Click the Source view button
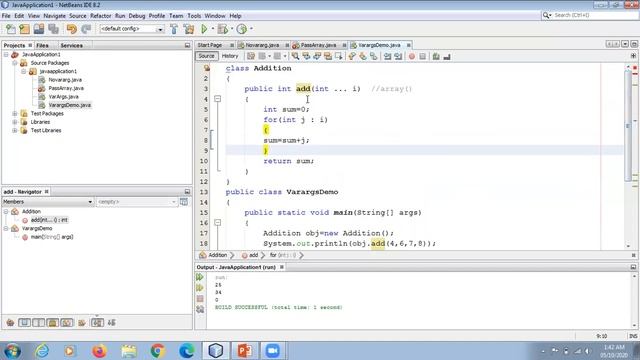Viewport: 640px width, 360px height. click(207, 56)
